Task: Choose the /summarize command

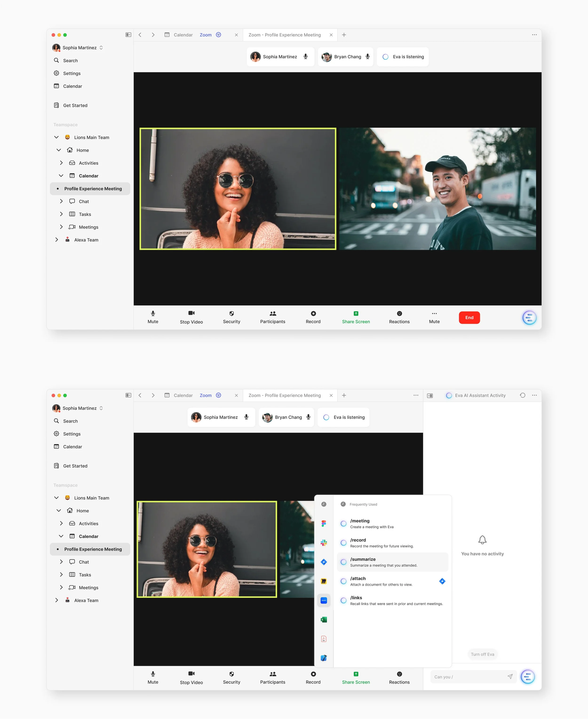Action: [392, 562]
